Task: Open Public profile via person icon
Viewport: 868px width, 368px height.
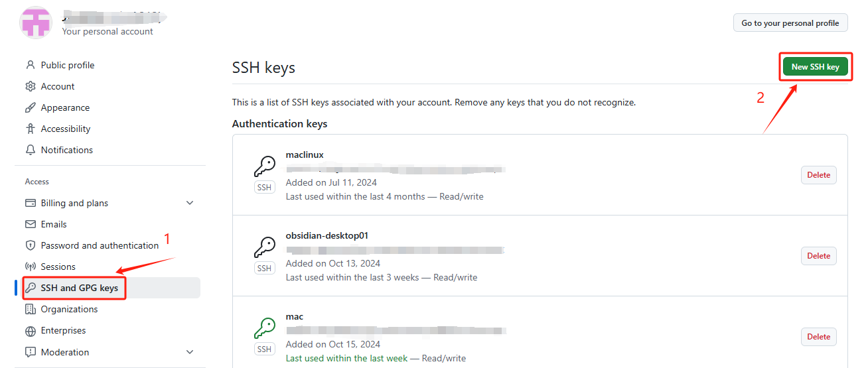Action: coord(30,65)
